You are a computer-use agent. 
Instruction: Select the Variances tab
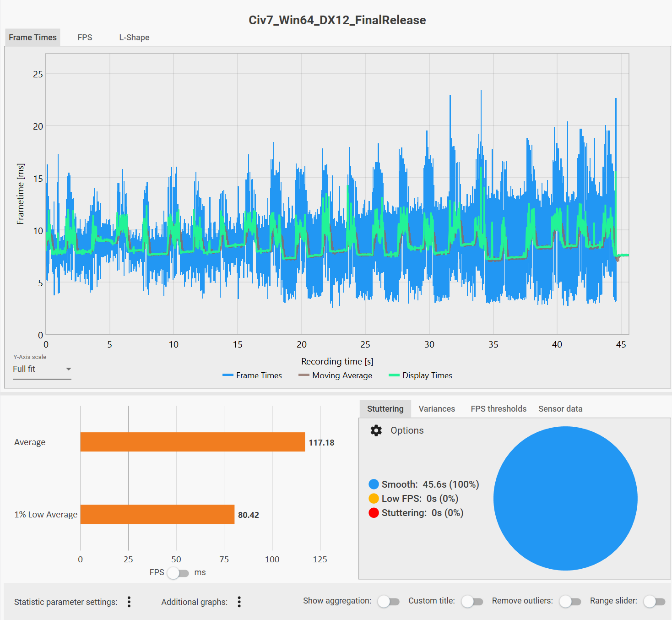pos(437,409)
